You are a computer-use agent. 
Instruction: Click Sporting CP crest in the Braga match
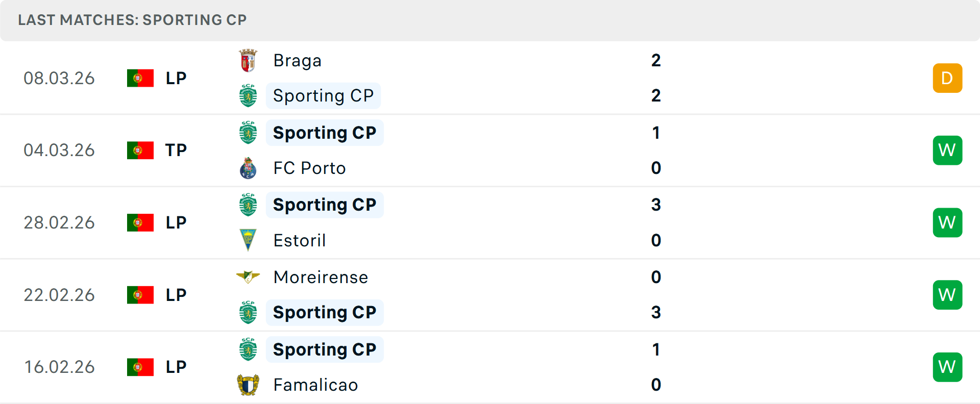tap(248, 96)
